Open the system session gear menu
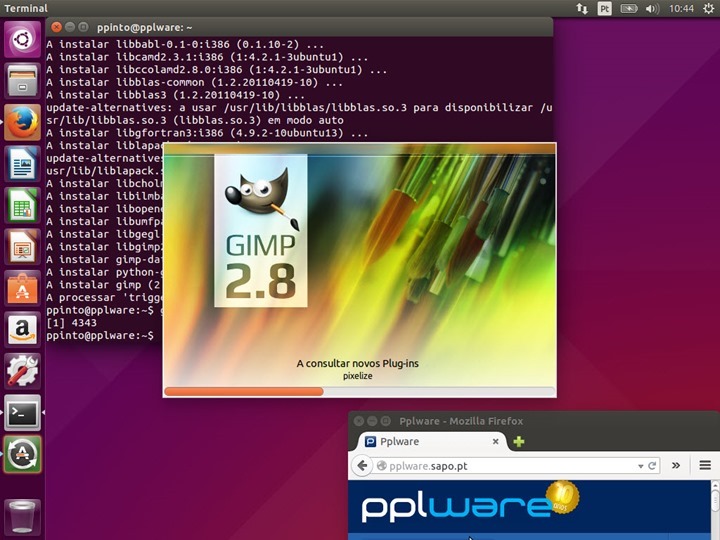The height and width of the screenshot is (540, 720). tap(709, 8)
